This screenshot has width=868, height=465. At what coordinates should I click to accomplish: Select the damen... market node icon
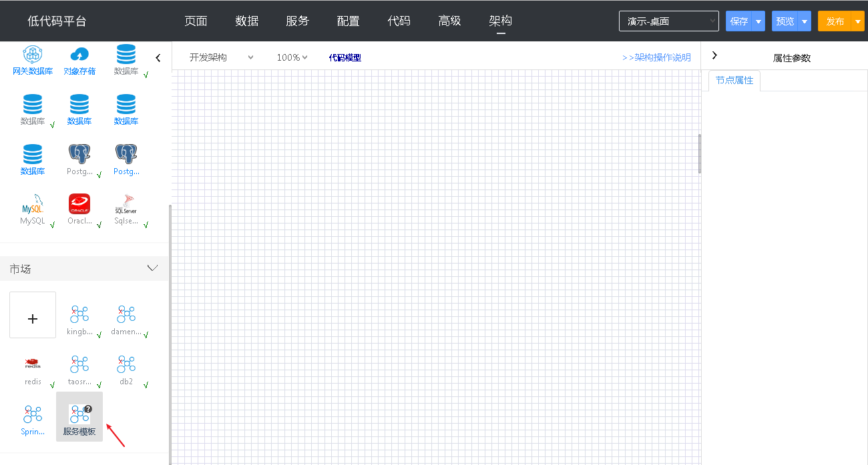coord(126,314)
